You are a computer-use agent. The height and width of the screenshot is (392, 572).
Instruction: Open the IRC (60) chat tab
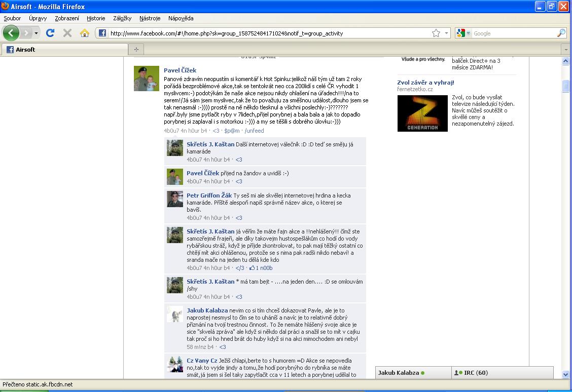(x=476, y=373)
